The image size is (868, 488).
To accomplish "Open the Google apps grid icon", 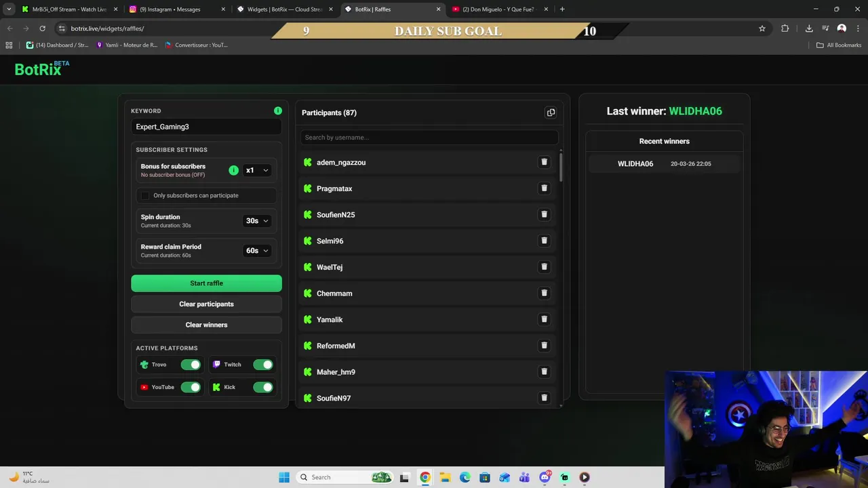I will 9,45.
